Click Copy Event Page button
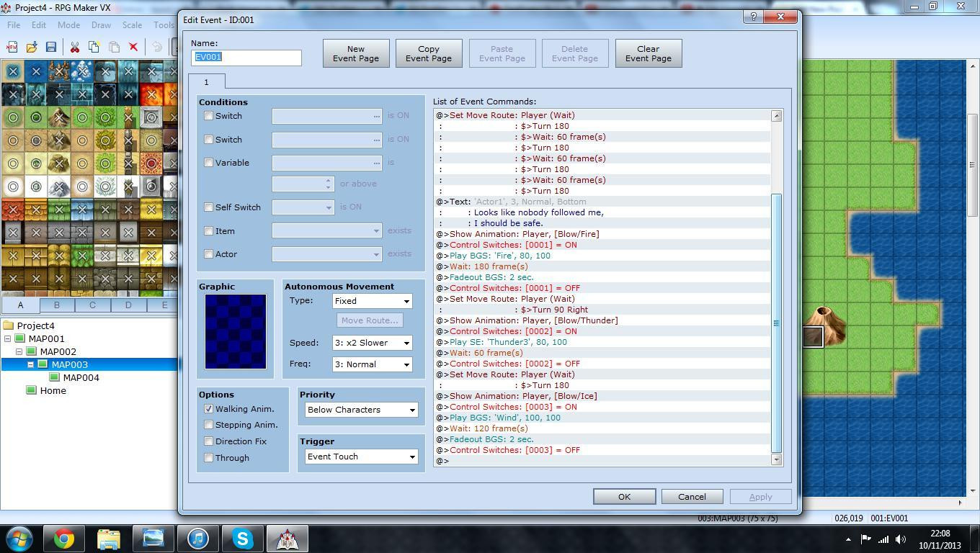This screenshot has height=553, width=980. (x=429, y=54)
